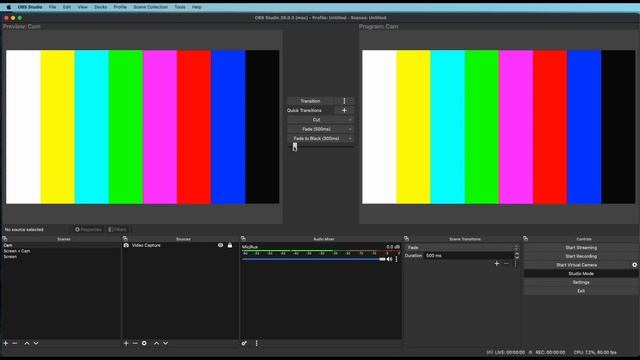
Task: Open Mic/Aux channel three-dot options
Action: point(396,259)
